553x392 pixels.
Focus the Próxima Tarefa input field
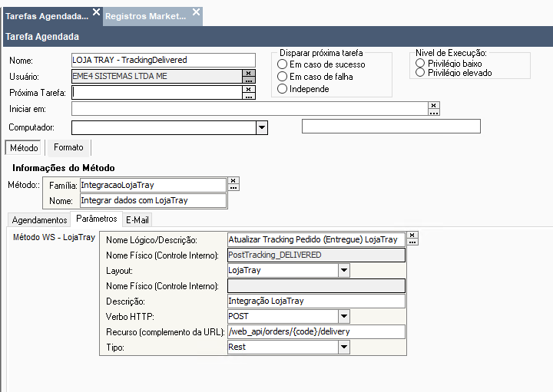coord(157,93)
